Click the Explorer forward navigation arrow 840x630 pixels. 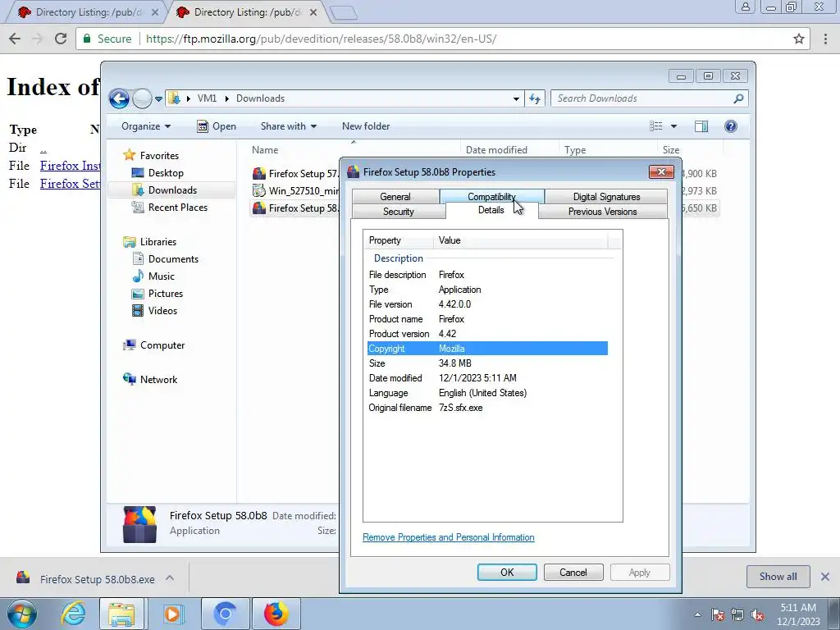click(142, 98)
